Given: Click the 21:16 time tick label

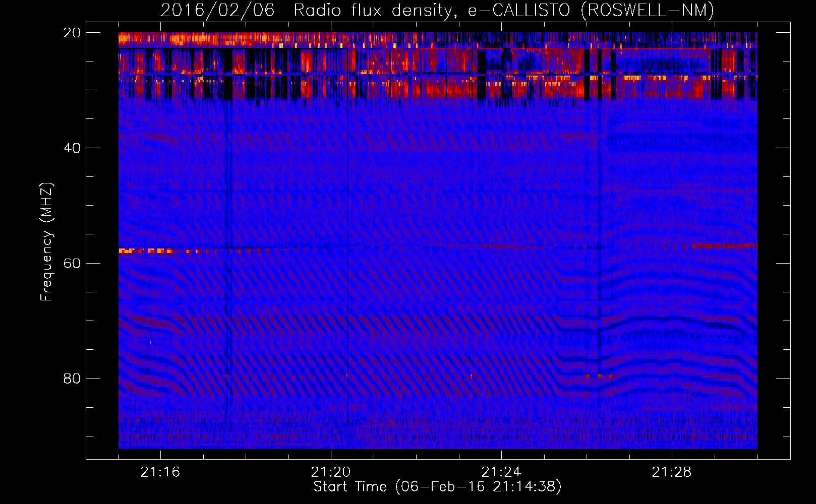Looking at the screenshot, I should pyautogui.click(x=160, y=472).
